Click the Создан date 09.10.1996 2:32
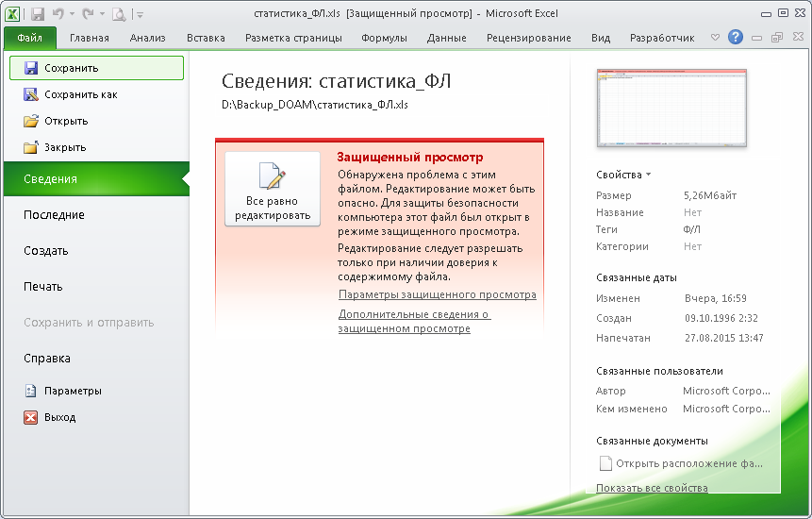 721,318
